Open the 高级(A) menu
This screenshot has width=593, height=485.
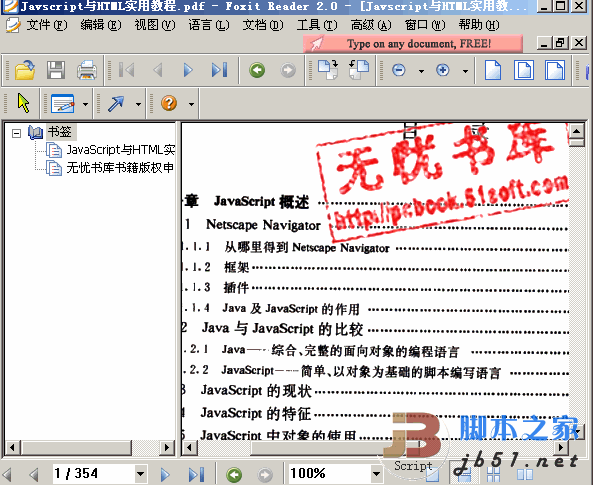coord(371,25)
